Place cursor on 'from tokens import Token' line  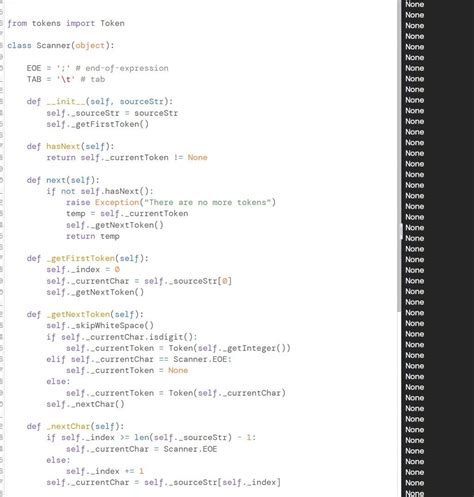click(66, 23)
